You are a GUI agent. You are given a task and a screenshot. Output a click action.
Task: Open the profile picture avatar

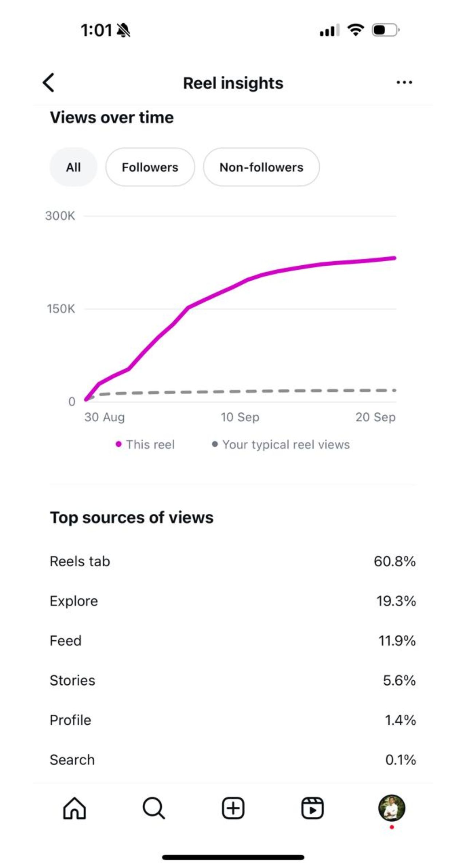392,808
